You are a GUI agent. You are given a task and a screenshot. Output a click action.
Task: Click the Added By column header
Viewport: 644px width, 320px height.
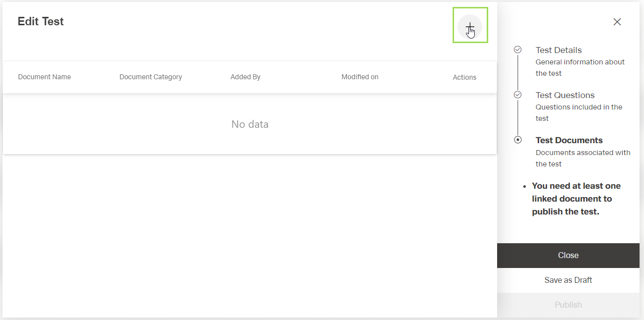click(x=245, y=77)
